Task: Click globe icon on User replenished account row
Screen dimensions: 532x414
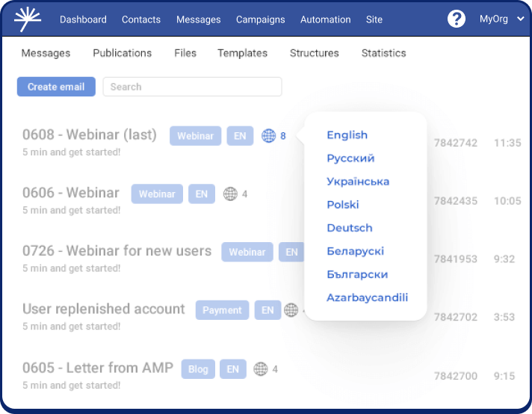Action: tap(291, 310)
